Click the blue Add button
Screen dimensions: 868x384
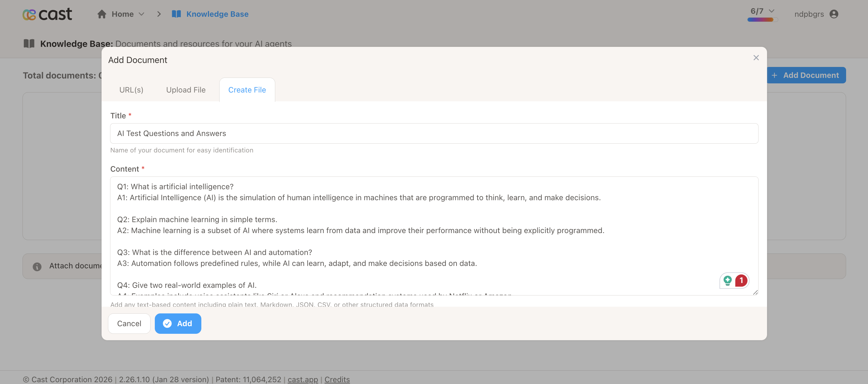[178, 323]
